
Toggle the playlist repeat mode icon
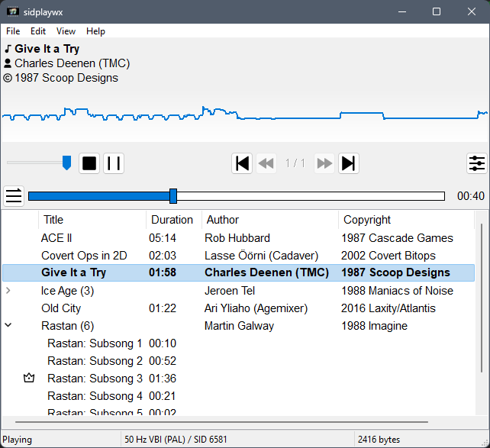[x=14, y=196]
